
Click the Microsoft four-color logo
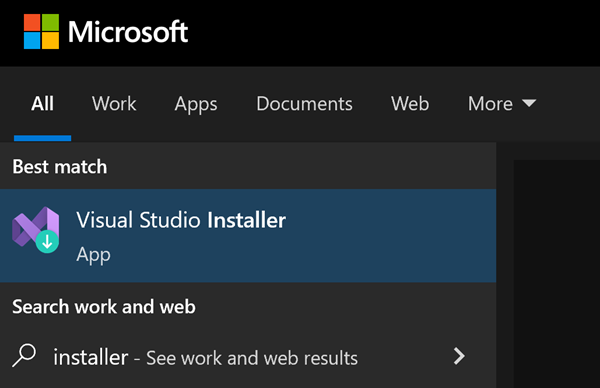[41, 31]
